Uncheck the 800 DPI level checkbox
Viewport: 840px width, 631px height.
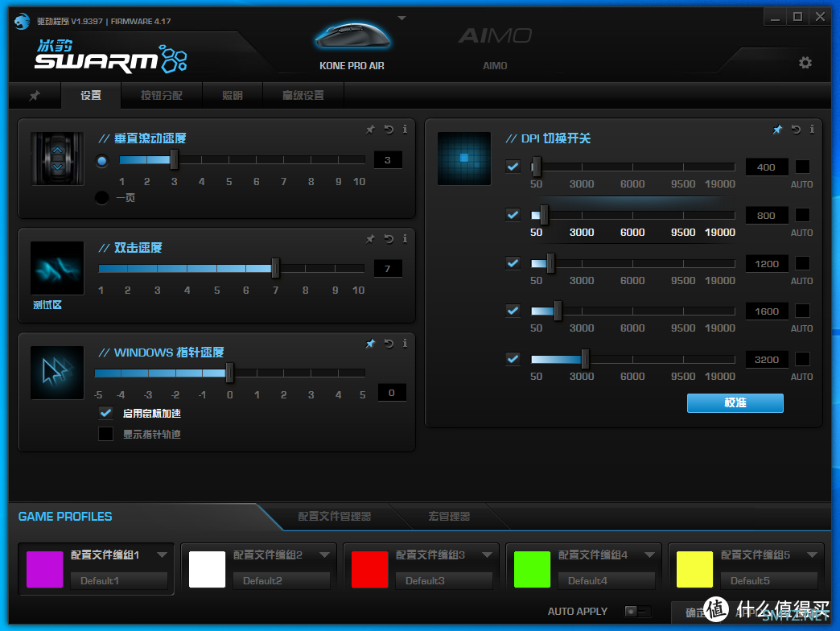click(x=513, y=215)
